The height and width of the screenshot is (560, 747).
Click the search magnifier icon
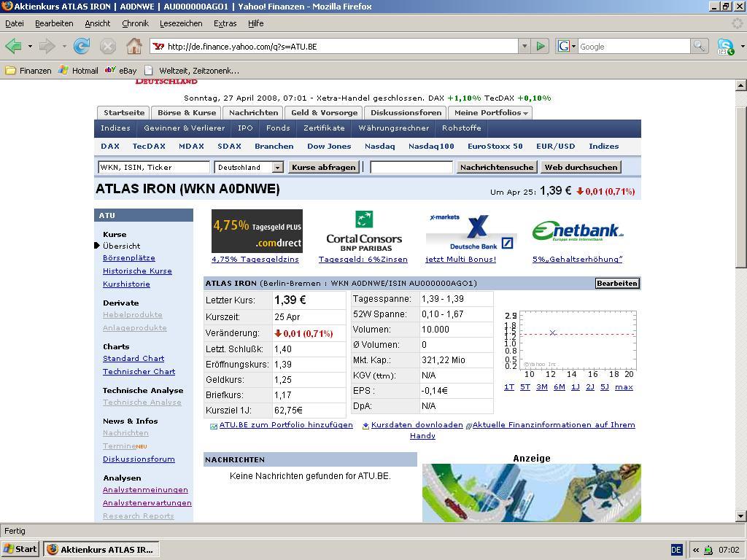[x=699, y=47]
